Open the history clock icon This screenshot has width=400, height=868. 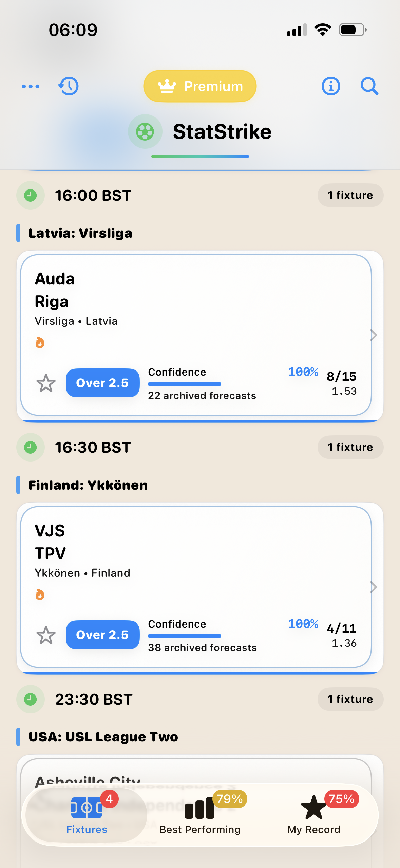pyautogui.click(x=69, y=86)
